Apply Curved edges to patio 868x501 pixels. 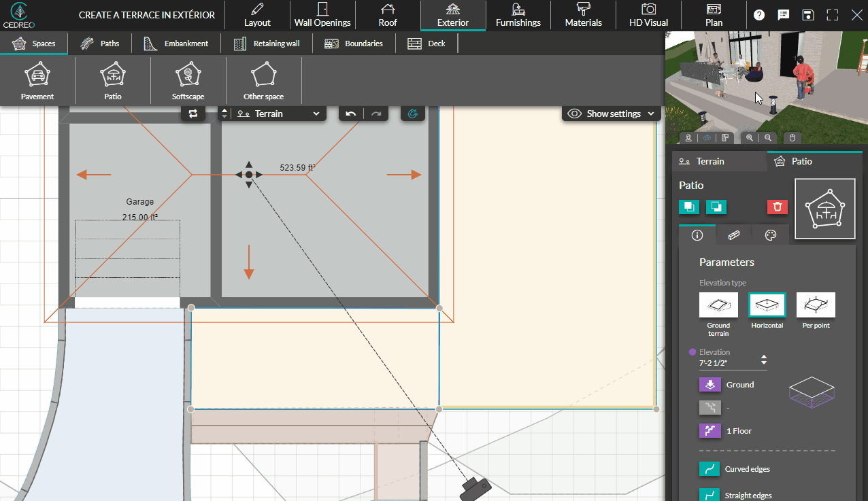[710, 469]
